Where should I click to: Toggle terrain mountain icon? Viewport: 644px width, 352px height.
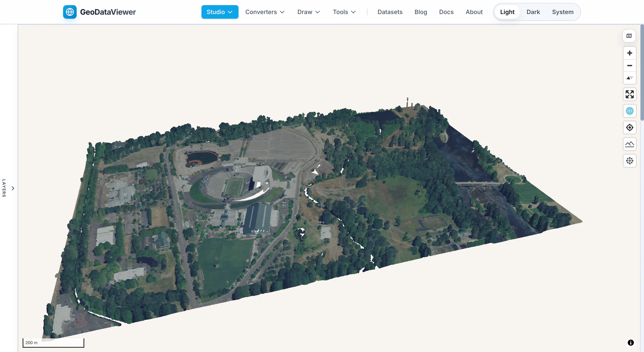(630, 144)
